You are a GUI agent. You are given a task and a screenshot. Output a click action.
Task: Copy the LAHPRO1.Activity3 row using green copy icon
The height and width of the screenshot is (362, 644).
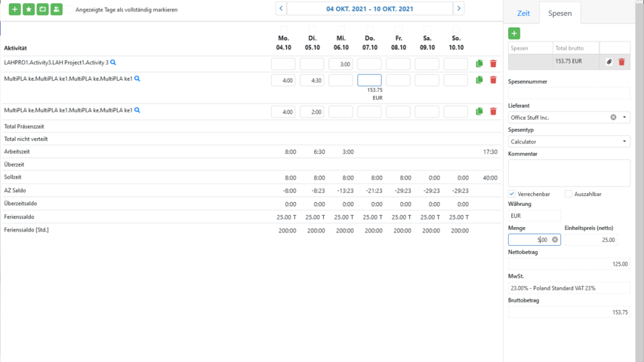[479, 64]
